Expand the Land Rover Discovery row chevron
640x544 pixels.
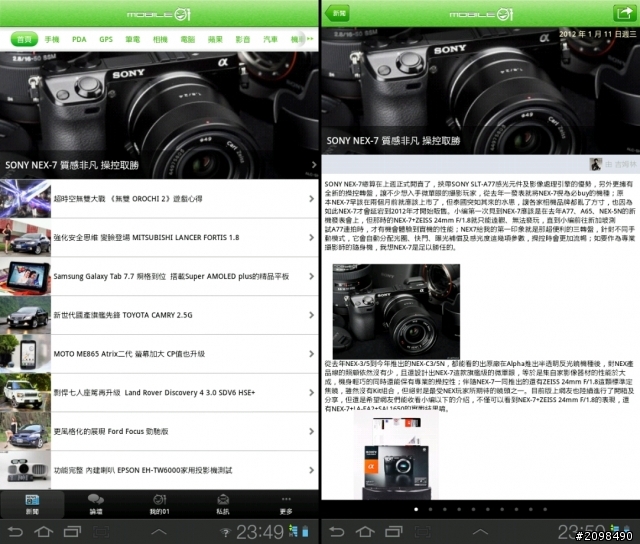coord(311,393)
